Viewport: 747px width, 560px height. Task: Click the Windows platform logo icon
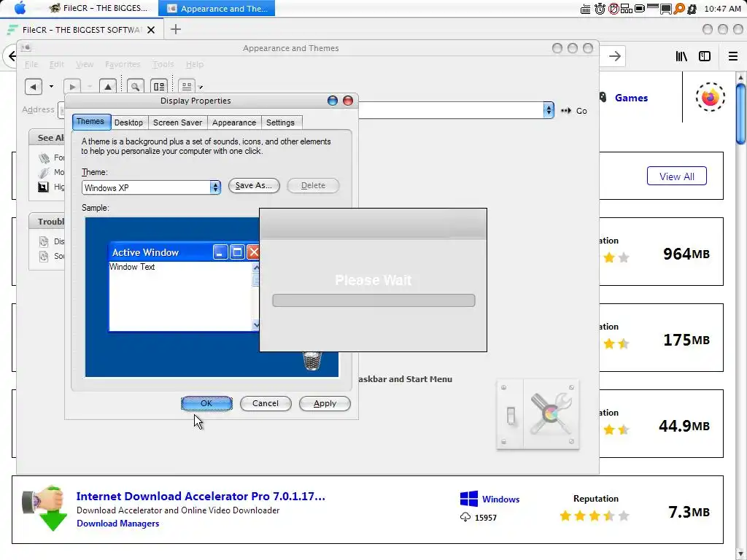tap(469, 499)
